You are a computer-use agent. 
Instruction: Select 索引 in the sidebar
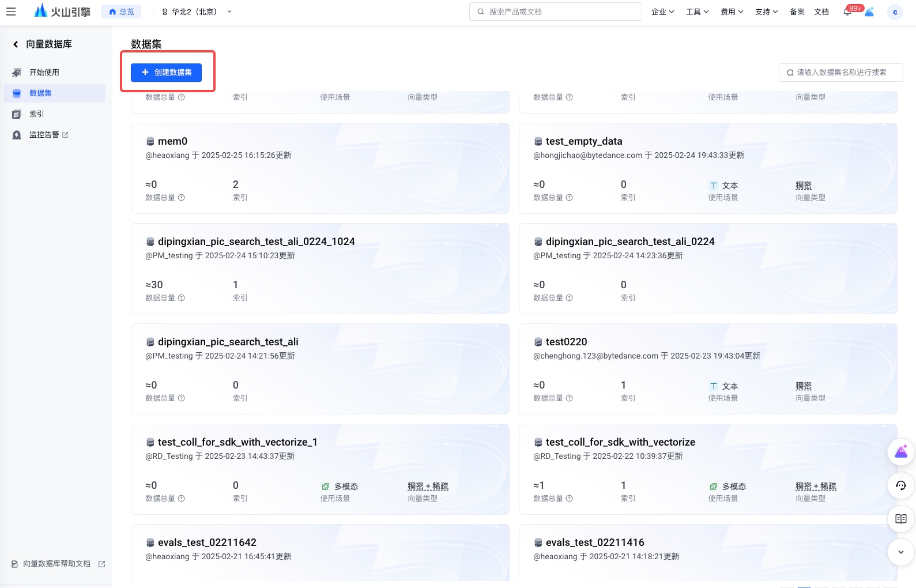click(x=37, y=114)
